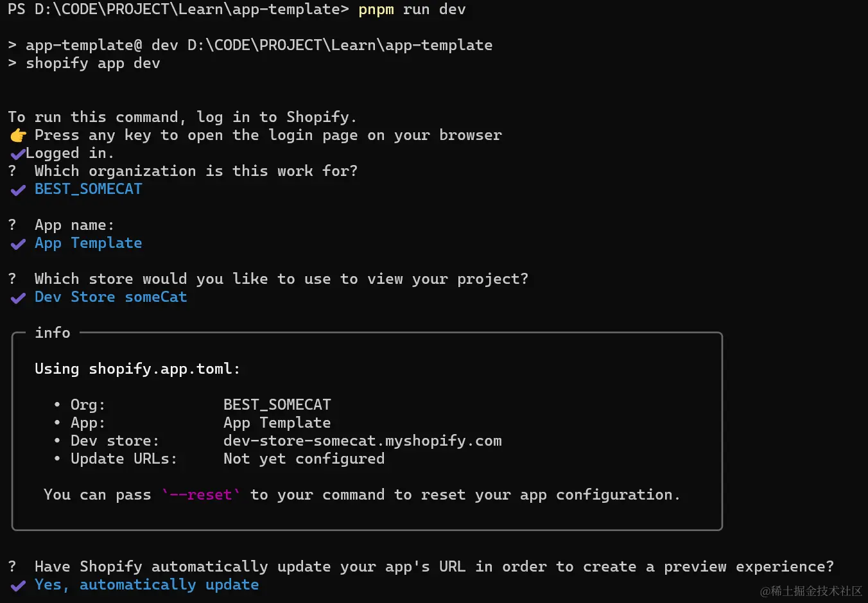Click the '> shopify app dev' line
The image size is (868, 603).
(x=84, y=64)
